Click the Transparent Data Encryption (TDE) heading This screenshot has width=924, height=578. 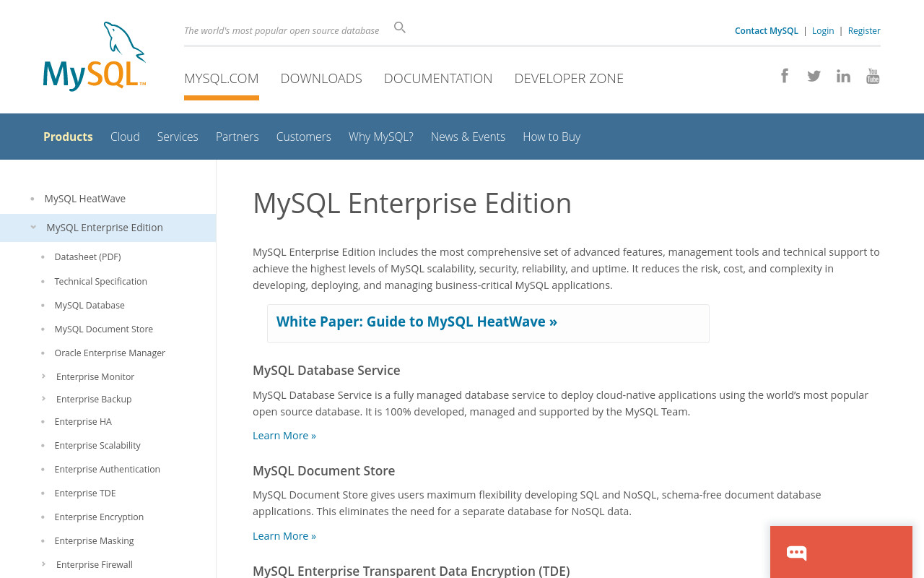tap(411, 571)
